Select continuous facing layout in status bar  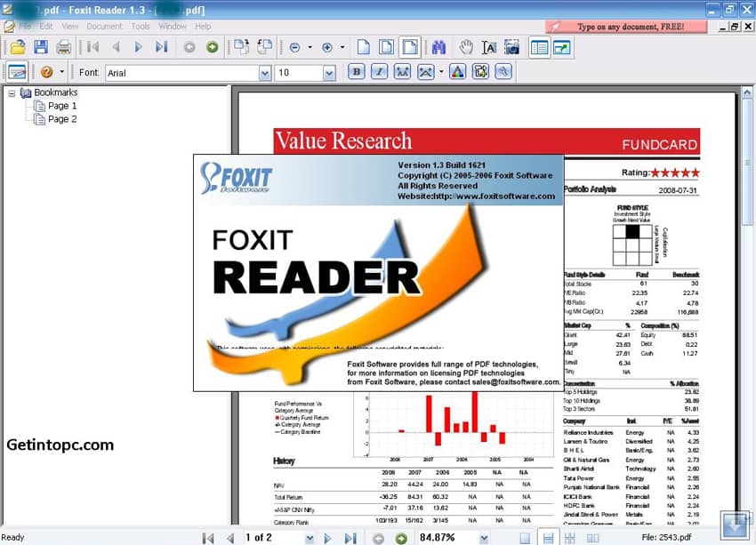(570, 538)
